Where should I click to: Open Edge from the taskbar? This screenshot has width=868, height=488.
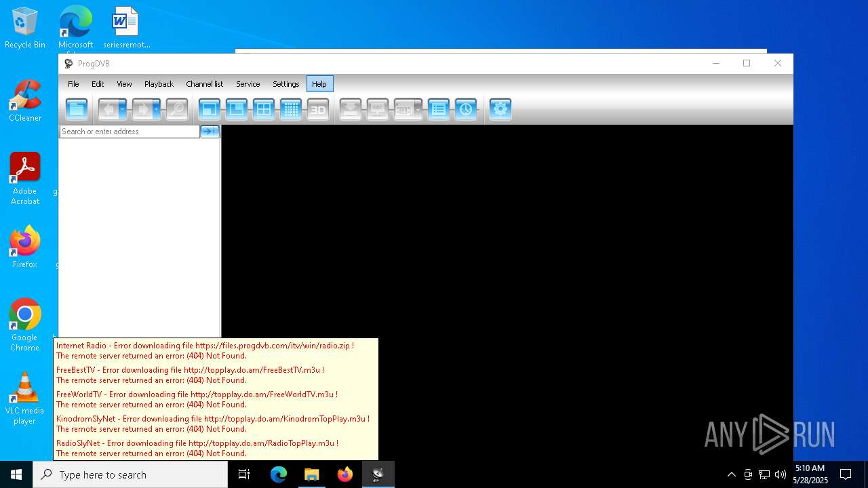tap(279, 474)
